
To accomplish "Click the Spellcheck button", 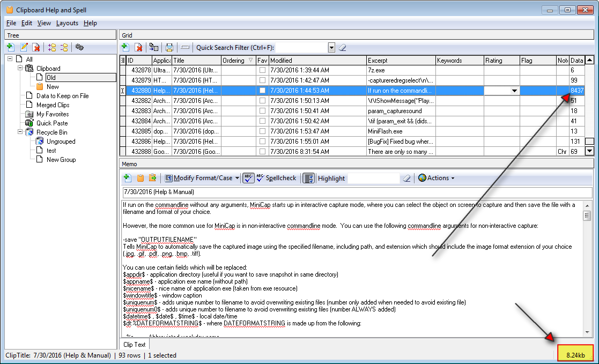I will [x=276, y=178].
